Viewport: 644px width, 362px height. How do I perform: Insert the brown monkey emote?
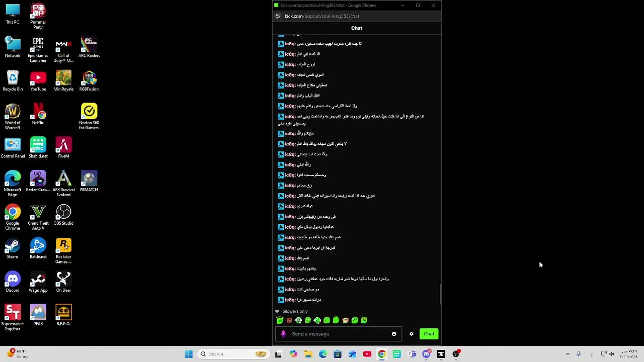[345, 320]
